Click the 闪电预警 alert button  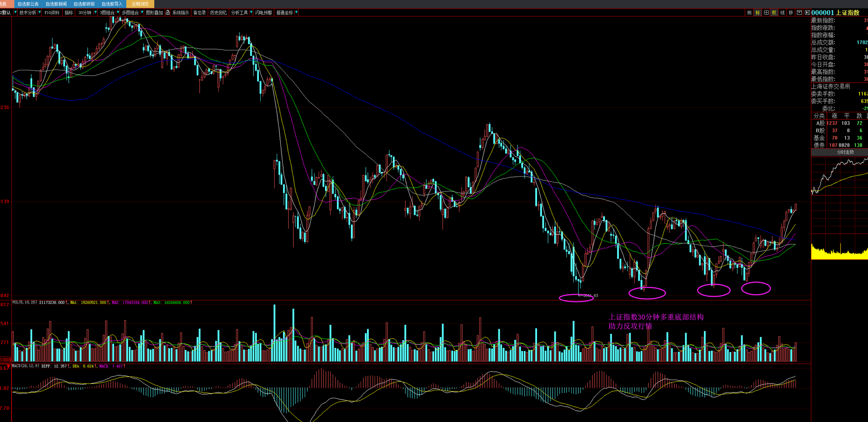click(264, 13)
